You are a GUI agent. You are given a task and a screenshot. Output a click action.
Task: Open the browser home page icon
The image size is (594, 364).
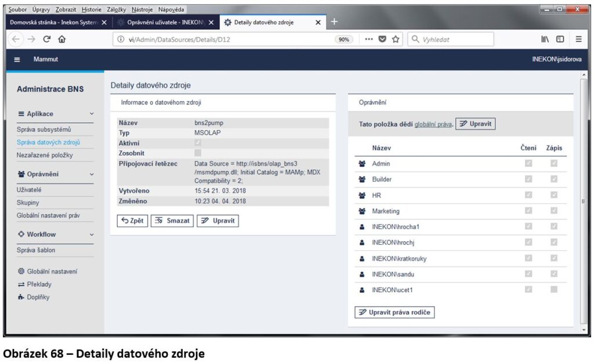tap(61, 39)
